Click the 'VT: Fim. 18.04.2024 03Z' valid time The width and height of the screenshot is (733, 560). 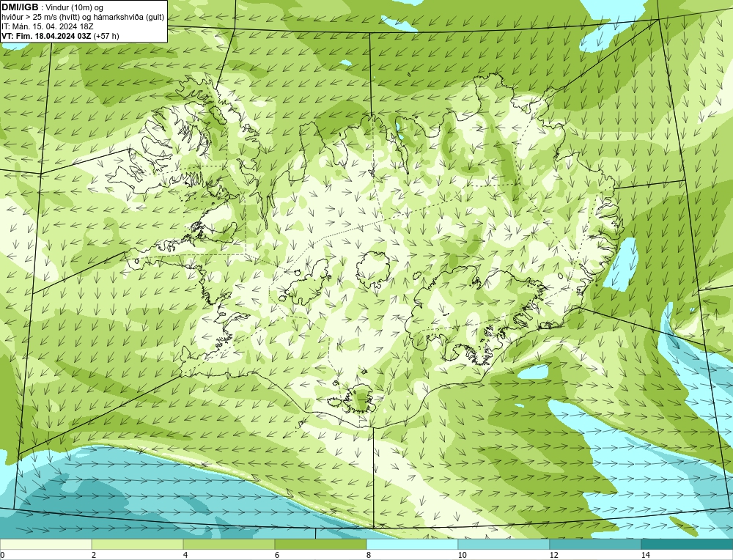46,36
